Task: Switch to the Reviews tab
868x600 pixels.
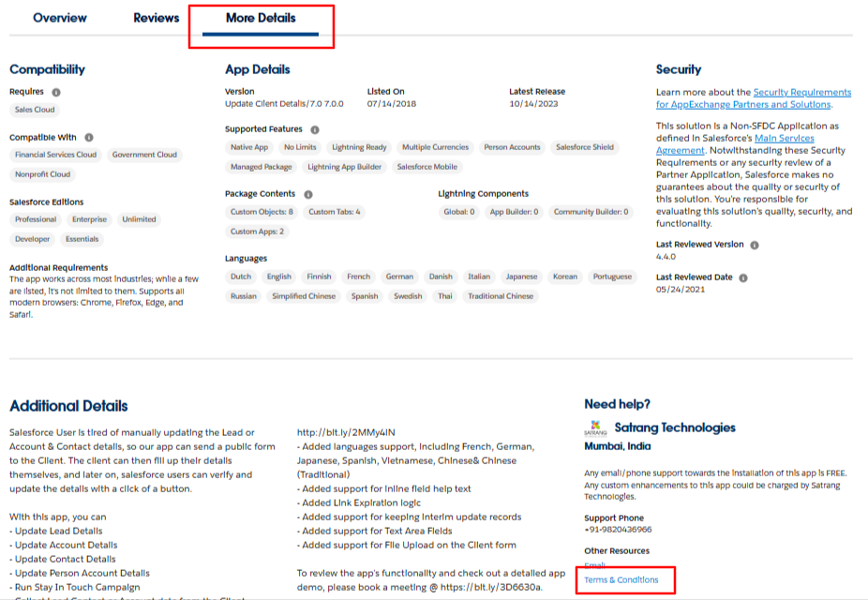Action: click(x=157, y=18)
